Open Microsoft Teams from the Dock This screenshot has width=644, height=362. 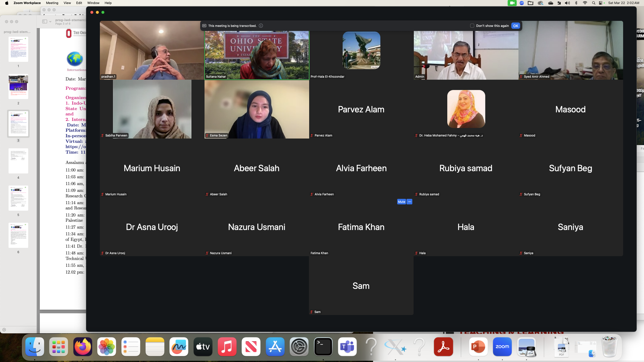point(347,347)
